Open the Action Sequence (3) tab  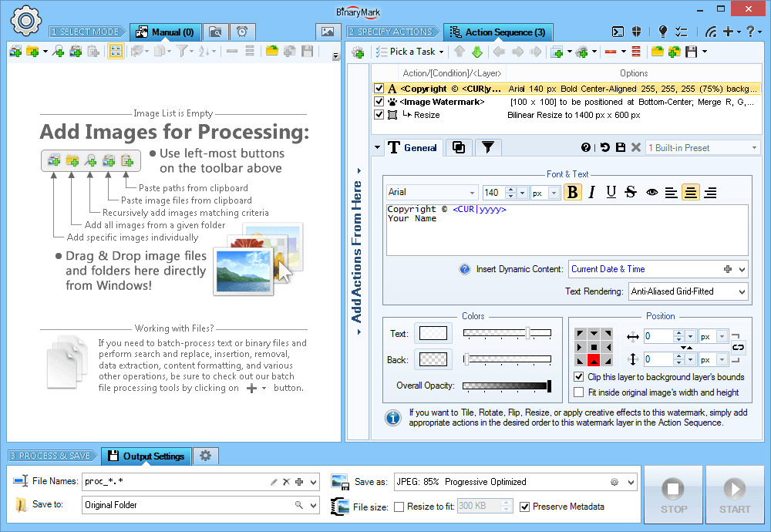tap(498, 32)
